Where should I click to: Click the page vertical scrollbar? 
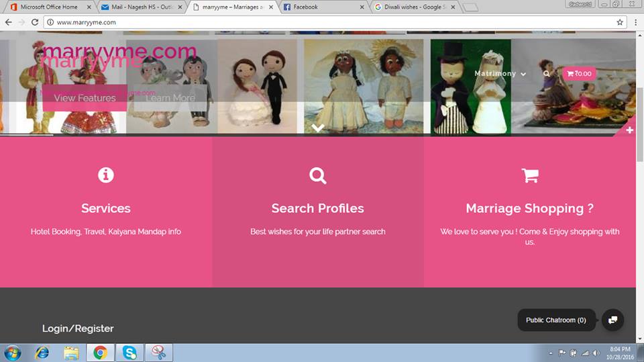pyautogui.click(x=640, y=134)
